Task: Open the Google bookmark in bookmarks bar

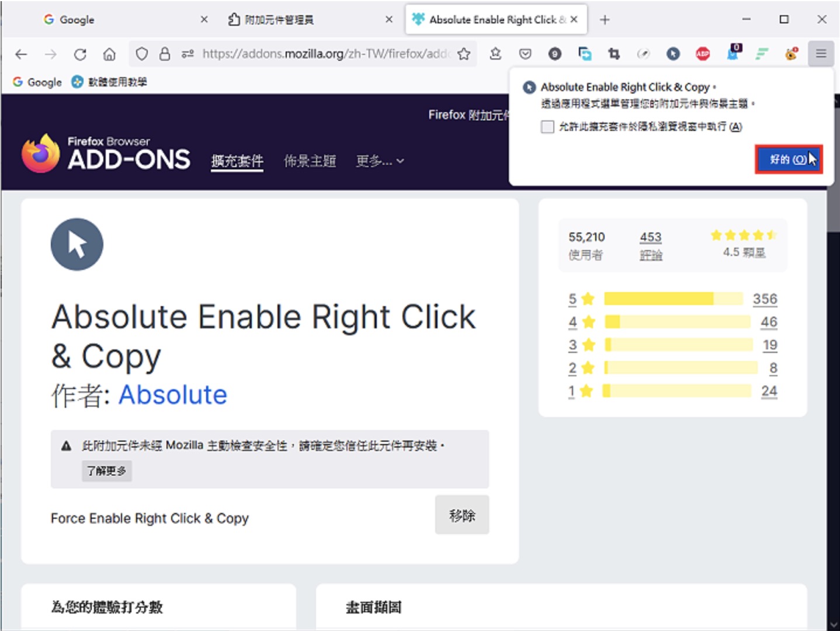Action: pos(37,82)
